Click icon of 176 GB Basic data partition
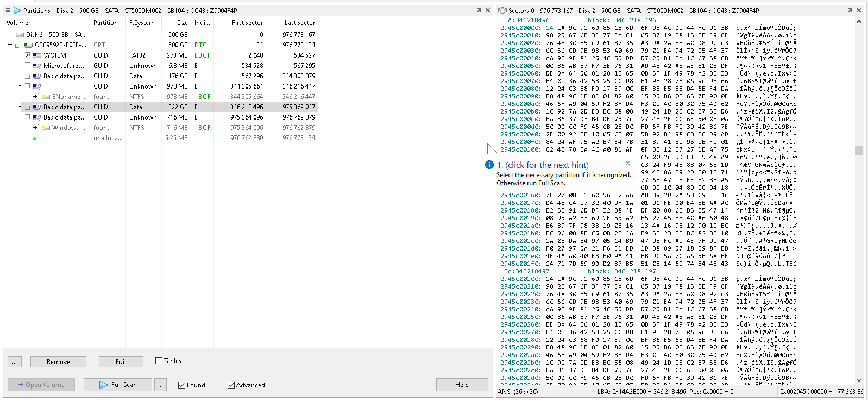 (x=37, y=76)
